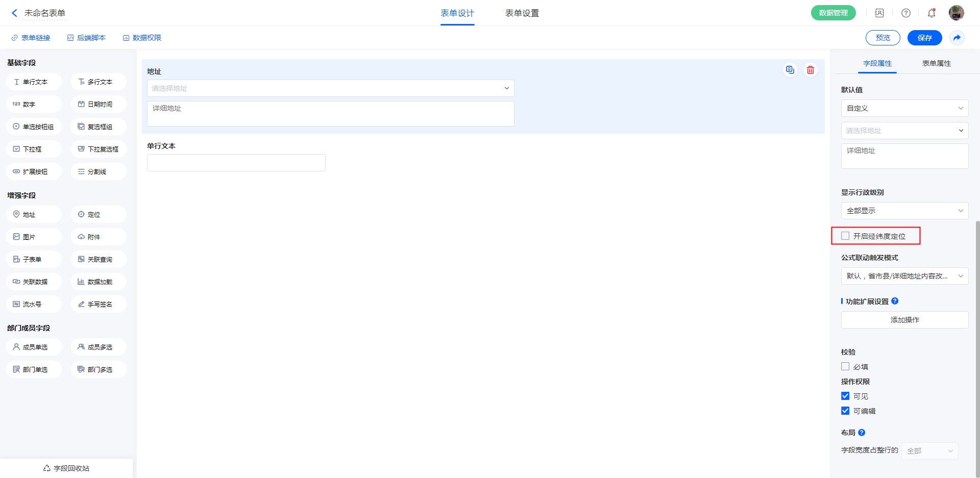The height and width of the screenshot is (478, 980).
Task: Expand the 公式联动触发模式 dropdown
Action: (904, 276)
